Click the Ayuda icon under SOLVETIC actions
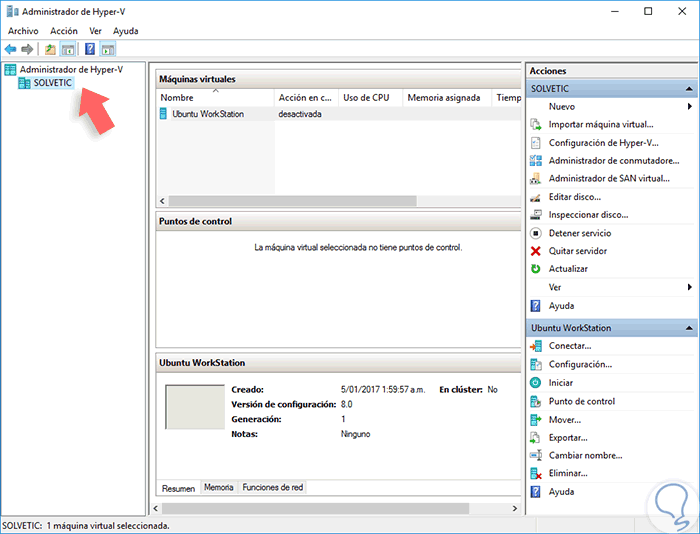This screenshot has height=534, width=700. pos(536,306)
